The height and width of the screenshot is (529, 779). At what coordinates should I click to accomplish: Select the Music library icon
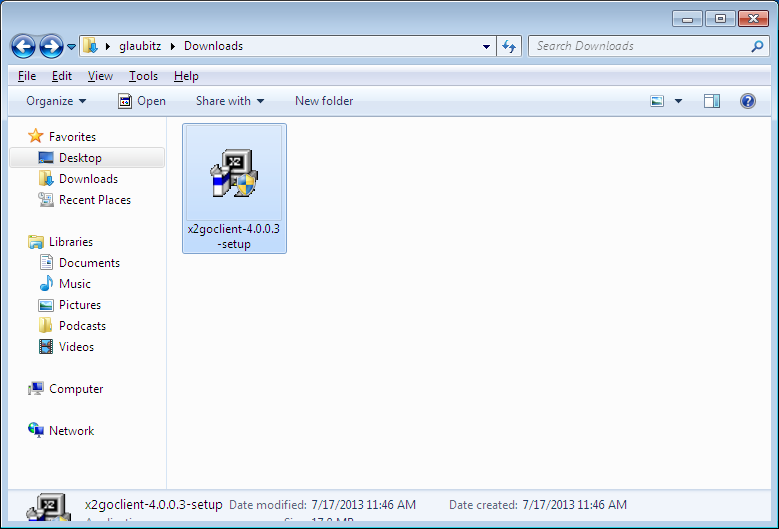pyautogui.click(x=46, y=284)
